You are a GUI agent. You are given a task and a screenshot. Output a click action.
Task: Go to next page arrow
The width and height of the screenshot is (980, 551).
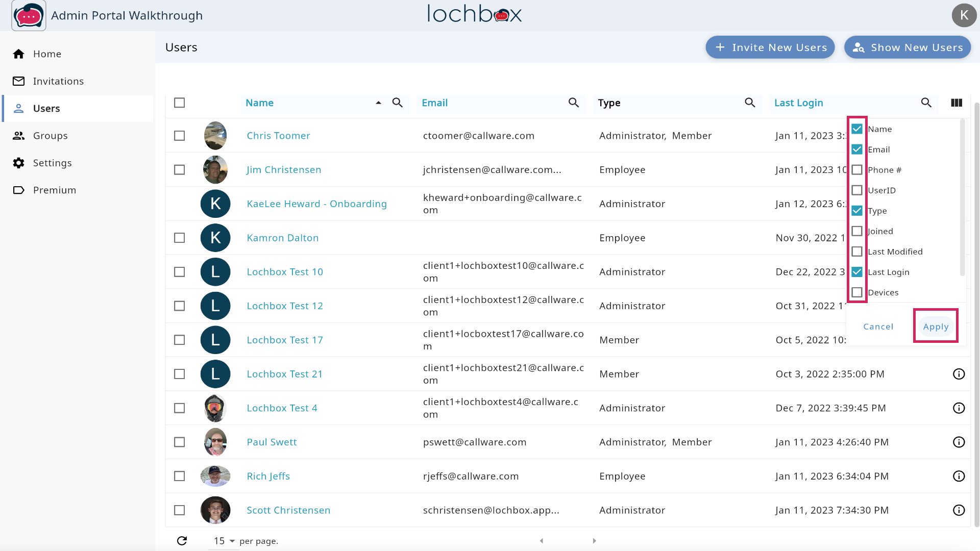594,541
